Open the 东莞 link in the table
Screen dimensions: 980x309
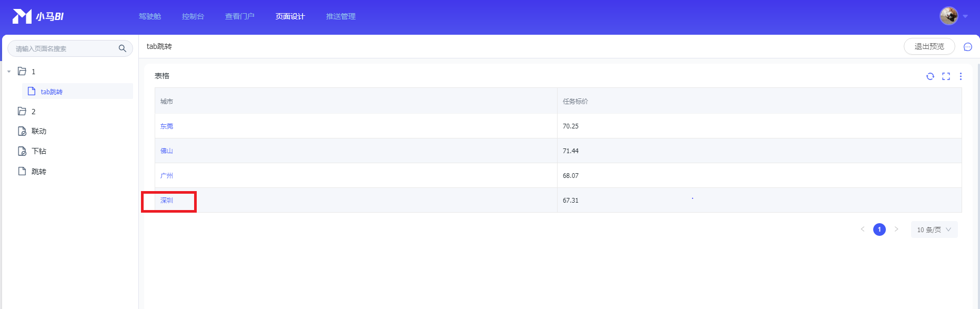[x=167, y=126]
